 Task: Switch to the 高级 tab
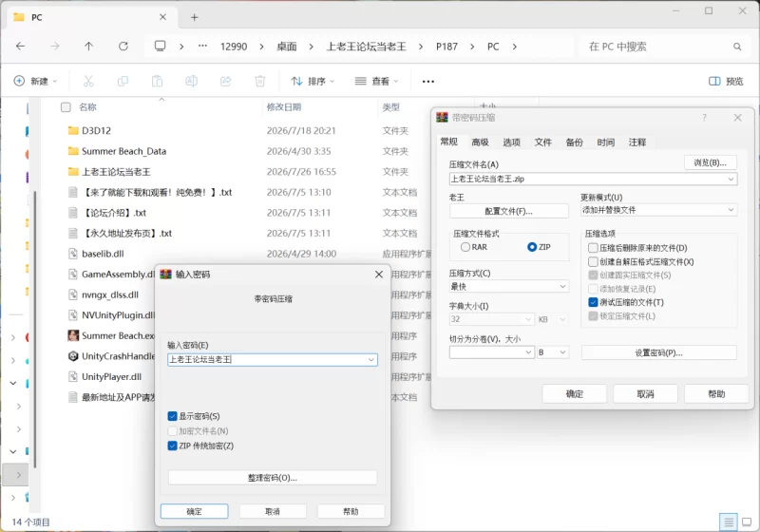480,142
